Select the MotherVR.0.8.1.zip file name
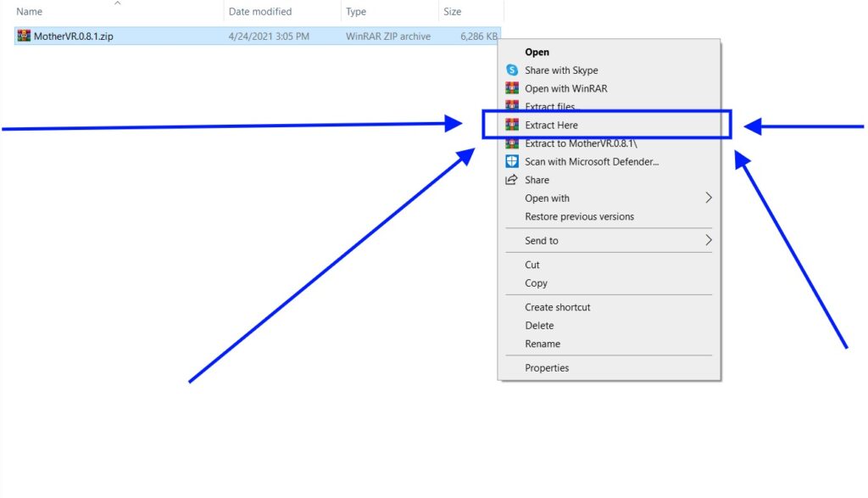The image size is (868, 498). tap(74, 36)
